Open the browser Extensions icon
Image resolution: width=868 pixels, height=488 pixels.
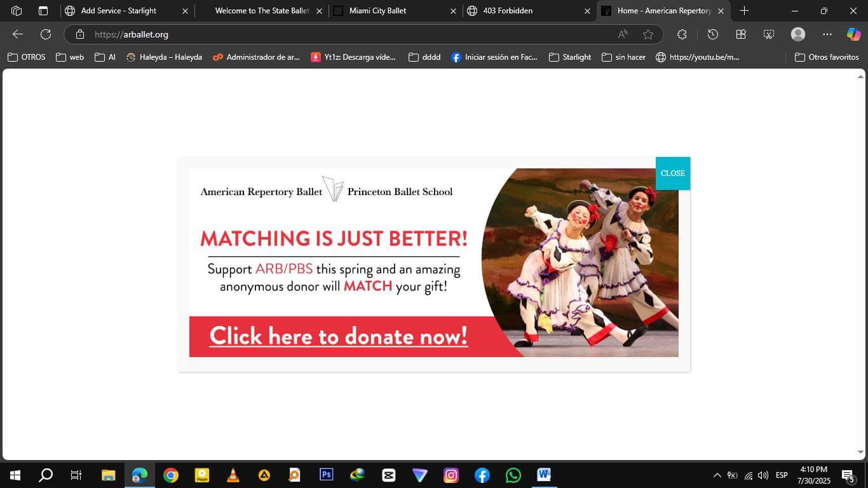coord(682,34)
